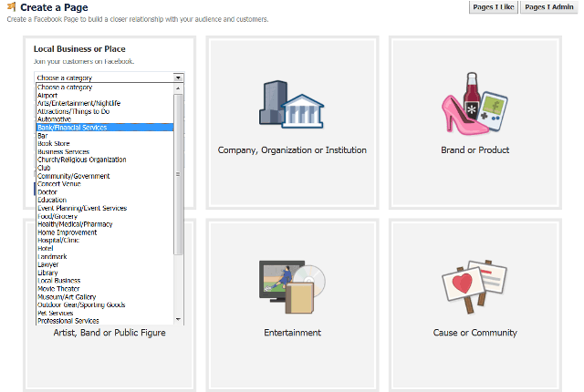Select Movie Theater category
Image resolution: width=584 pixels, height=392 pixels.
(105, 289)
